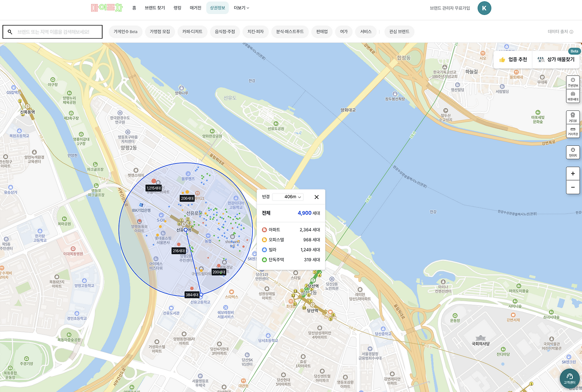Zoom in with the plus button
This screenshot has height=392, width=582.
[x=572, y=174]
